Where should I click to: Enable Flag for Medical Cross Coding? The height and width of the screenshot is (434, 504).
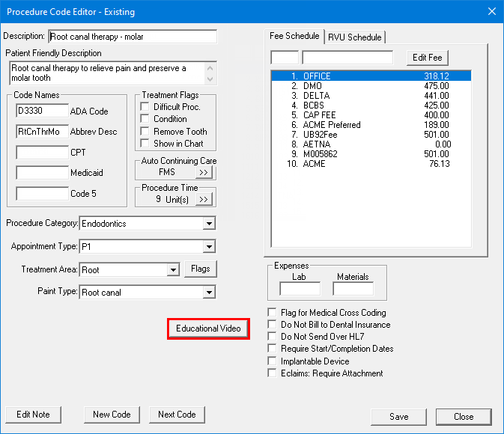click(273, 313)
